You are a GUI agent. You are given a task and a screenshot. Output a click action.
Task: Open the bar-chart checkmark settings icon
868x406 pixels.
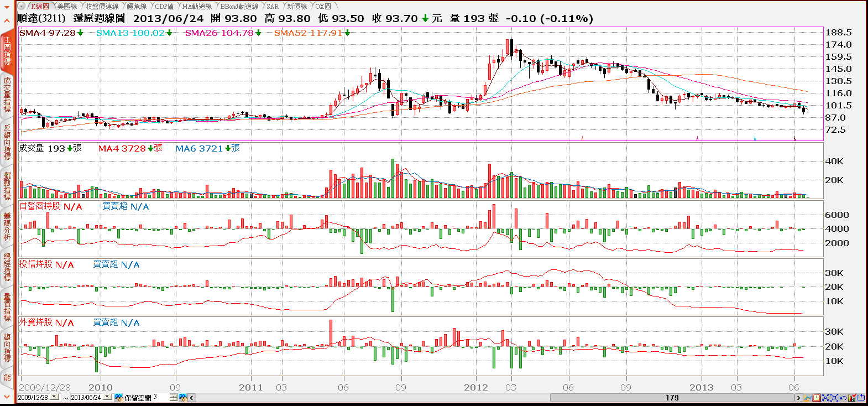click(852, 397)
